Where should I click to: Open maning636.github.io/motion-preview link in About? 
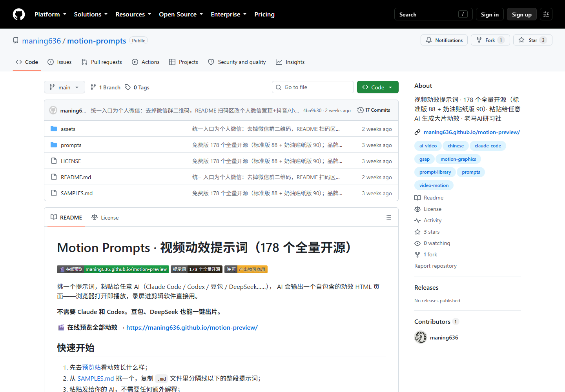pyautogui.click(x=472, y=132)
